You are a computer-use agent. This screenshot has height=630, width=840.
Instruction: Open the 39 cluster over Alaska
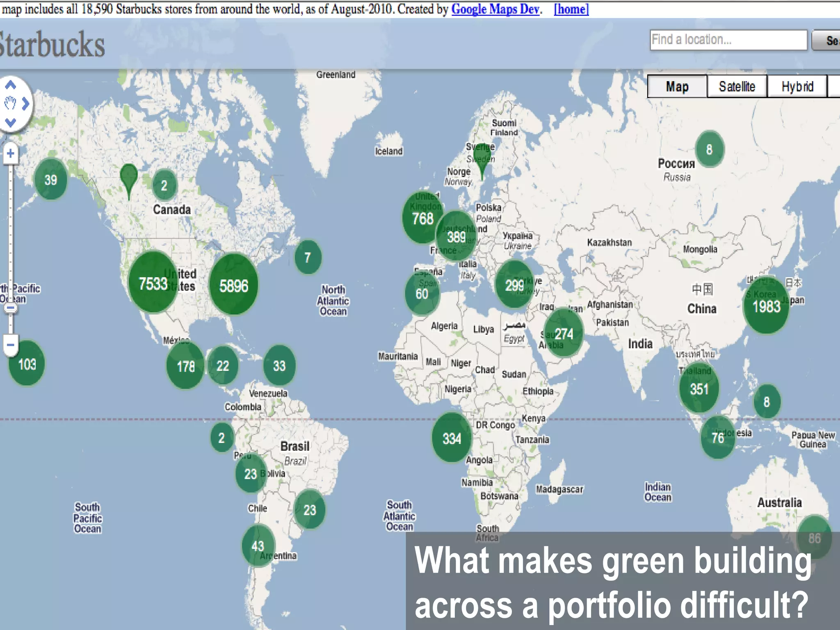51,179
